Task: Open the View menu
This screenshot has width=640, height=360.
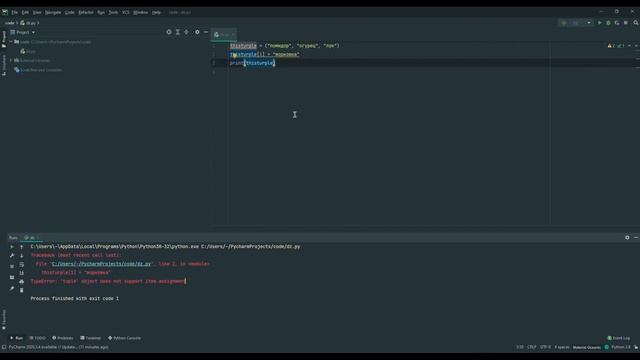Action: point(37,12)
